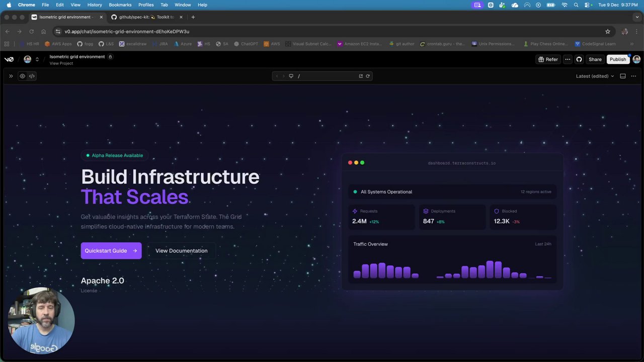This screenshot has width=644, height=362.
Task: Click the Chrome reload button
Action: (32, 31)
